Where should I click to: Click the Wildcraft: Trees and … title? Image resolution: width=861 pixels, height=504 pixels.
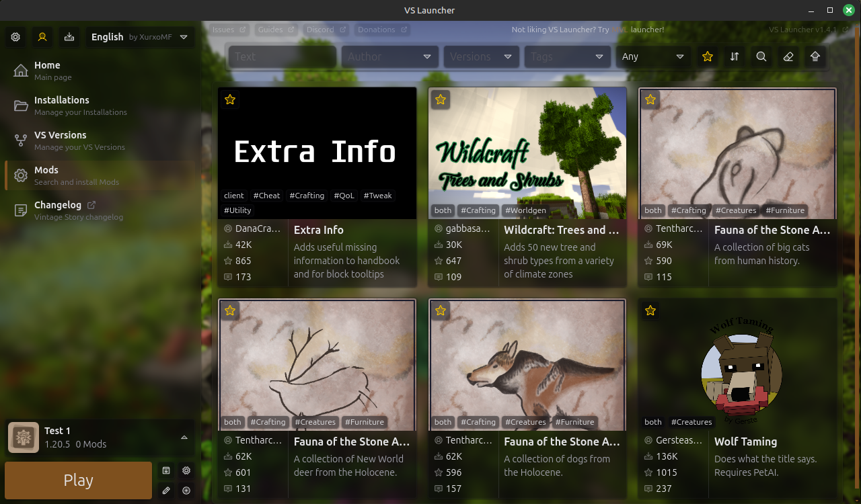[x=562, y=230]
